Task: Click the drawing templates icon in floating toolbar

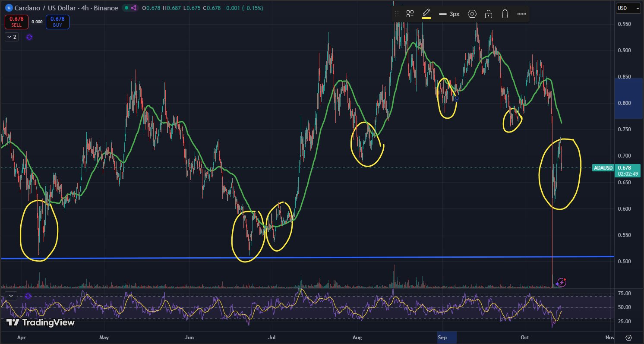Action: click(410, 14)
